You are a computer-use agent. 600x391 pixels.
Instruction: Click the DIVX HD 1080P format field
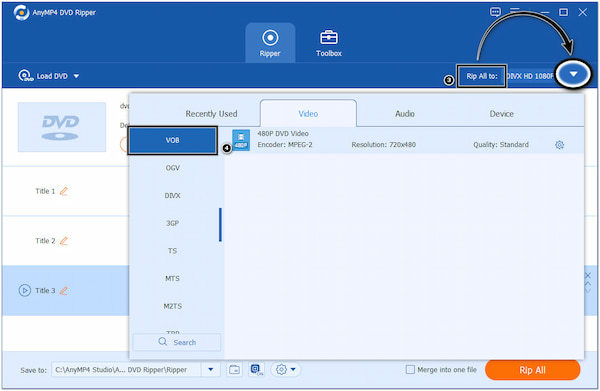[530, 76]
